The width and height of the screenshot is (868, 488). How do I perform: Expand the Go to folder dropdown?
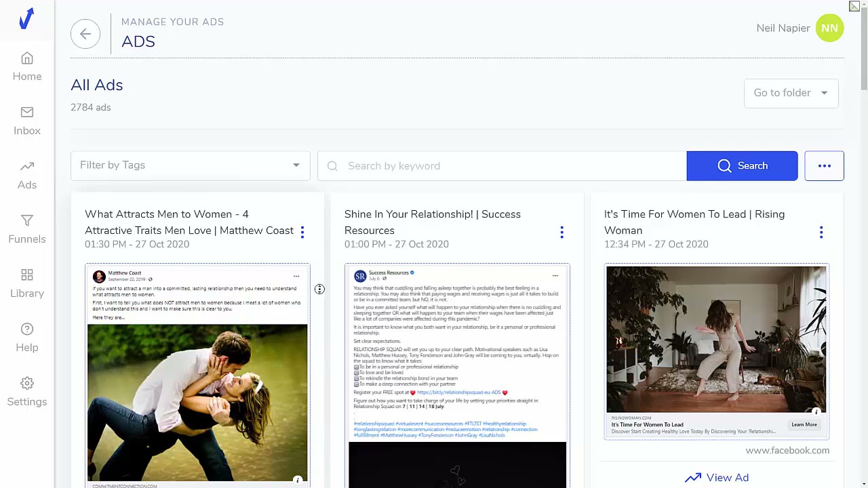tap(791, 93)
